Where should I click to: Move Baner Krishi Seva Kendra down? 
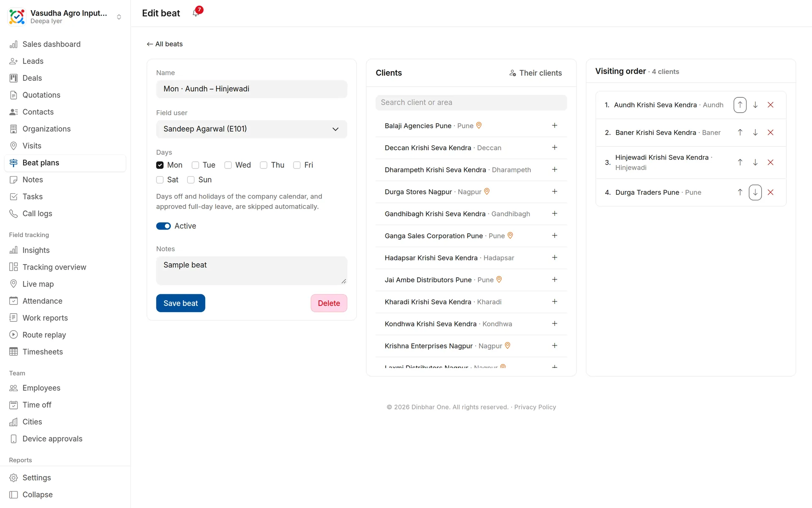(755, 133)
